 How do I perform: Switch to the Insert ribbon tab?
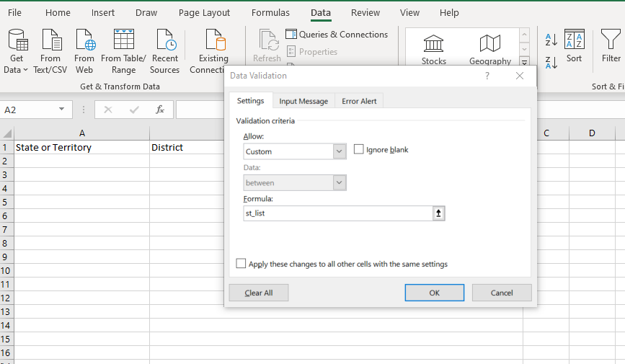[x=103, y=13]
